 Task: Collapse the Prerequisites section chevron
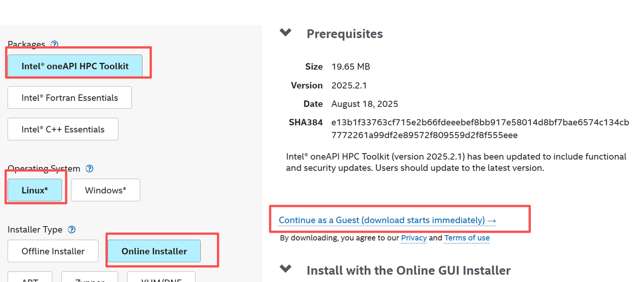[x=285, y=33]
